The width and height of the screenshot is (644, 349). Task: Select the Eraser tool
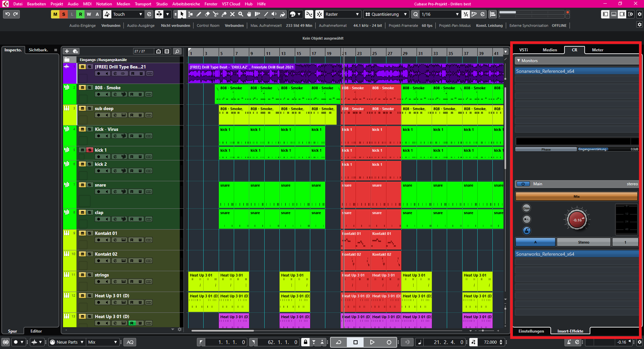[x=207, y=14]
